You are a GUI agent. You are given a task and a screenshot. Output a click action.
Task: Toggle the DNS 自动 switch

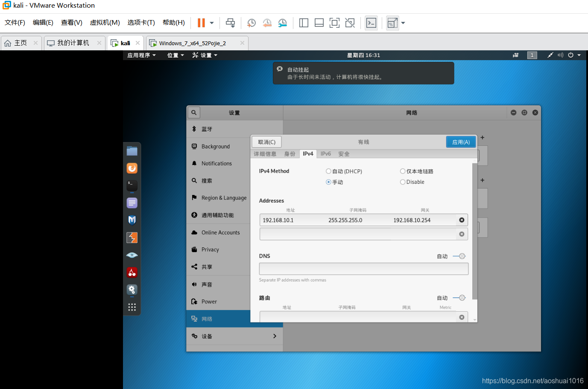click(459, 256)
